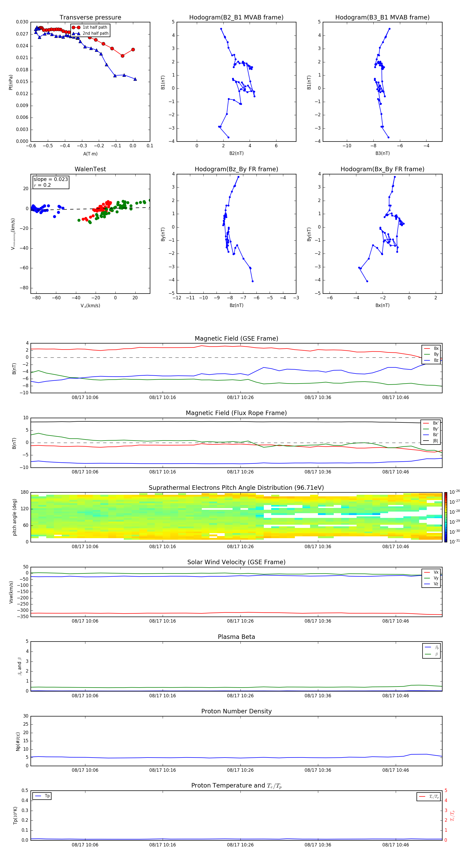Click topmost point of B2_B1 hodogram
The height and width of the screenshot is (868, 473).
point(221,29)
